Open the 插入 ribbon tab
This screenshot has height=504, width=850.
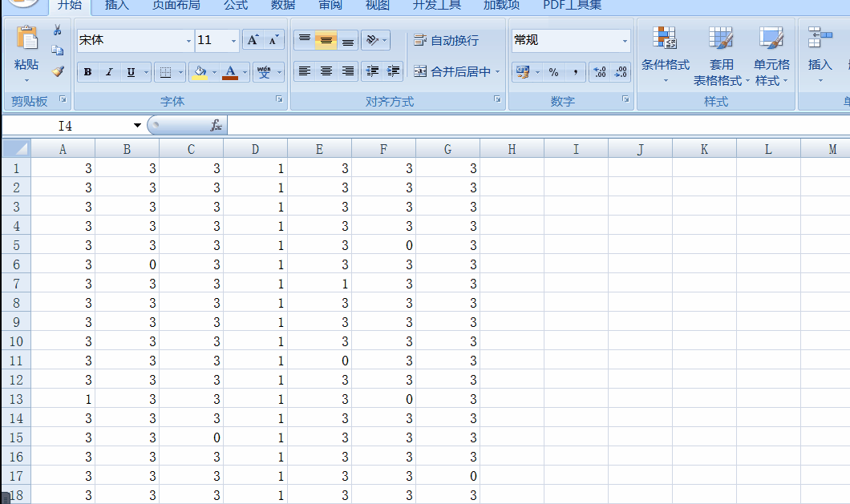[116, 6]
